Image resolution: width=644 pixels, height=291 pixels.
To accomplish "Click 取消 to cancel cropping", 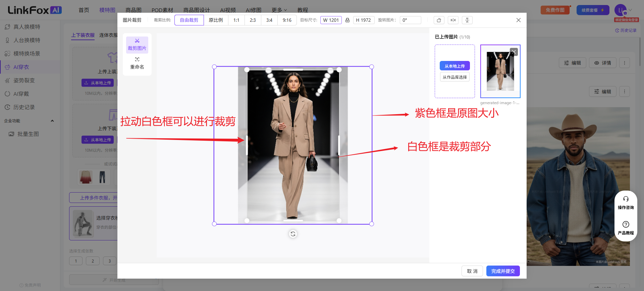I will pyautogui.click(x=472, y=271).
